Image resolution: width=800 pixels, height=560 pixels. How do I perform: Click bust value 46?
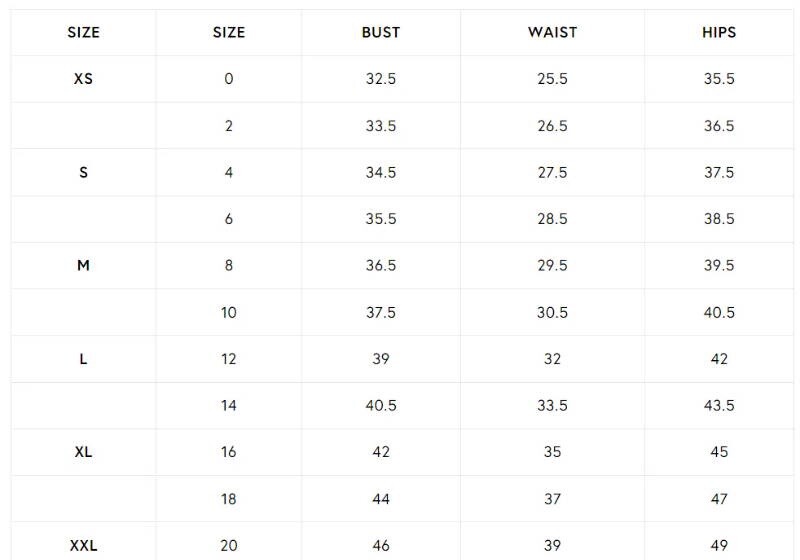pos(380,545)
